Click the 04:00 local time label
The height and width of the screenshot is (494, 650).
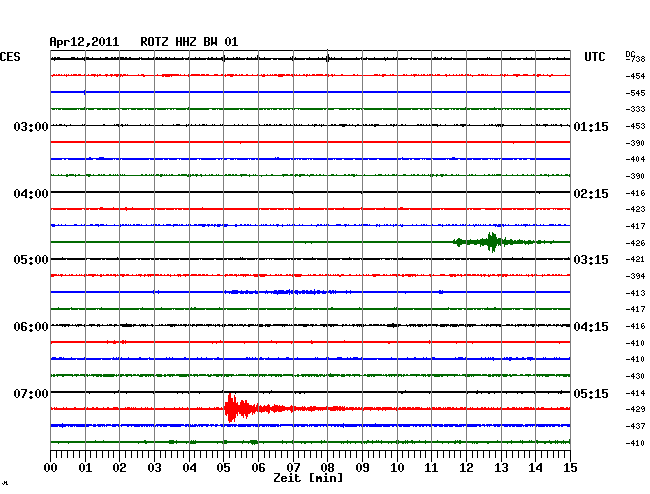[x=31, y=194]
